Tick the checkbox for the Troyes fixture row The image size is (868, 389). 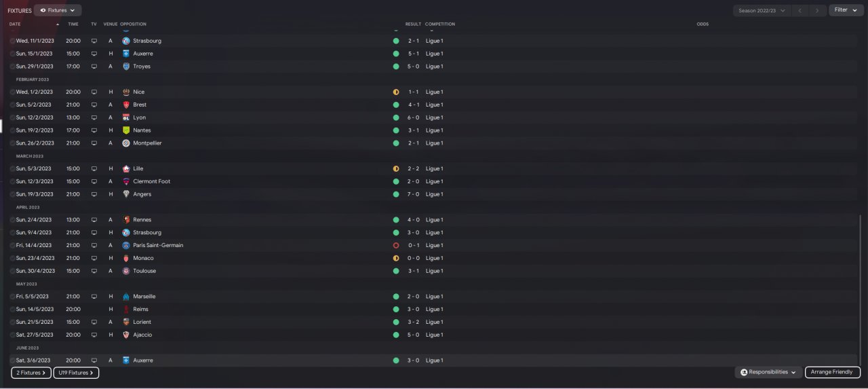click(12, 67)
